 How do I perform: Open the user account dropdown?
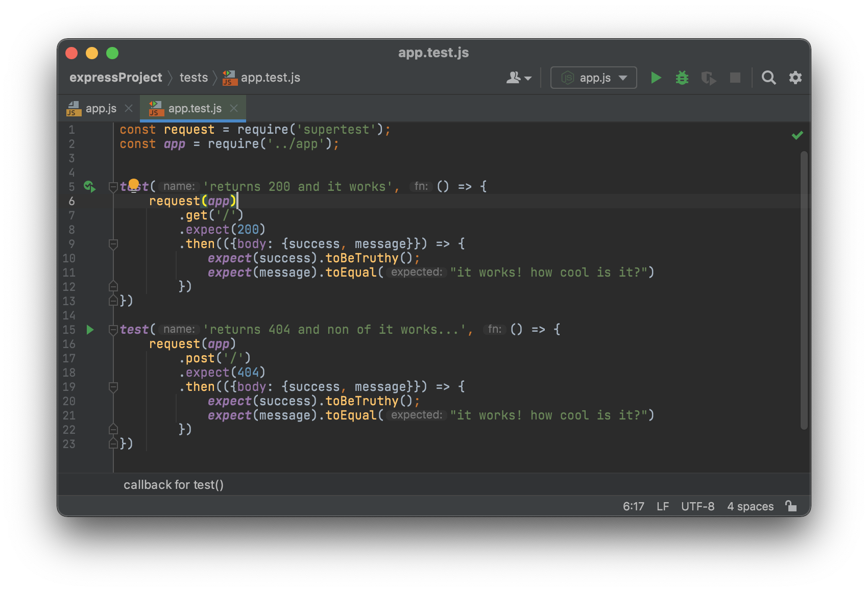pos(519,78)
